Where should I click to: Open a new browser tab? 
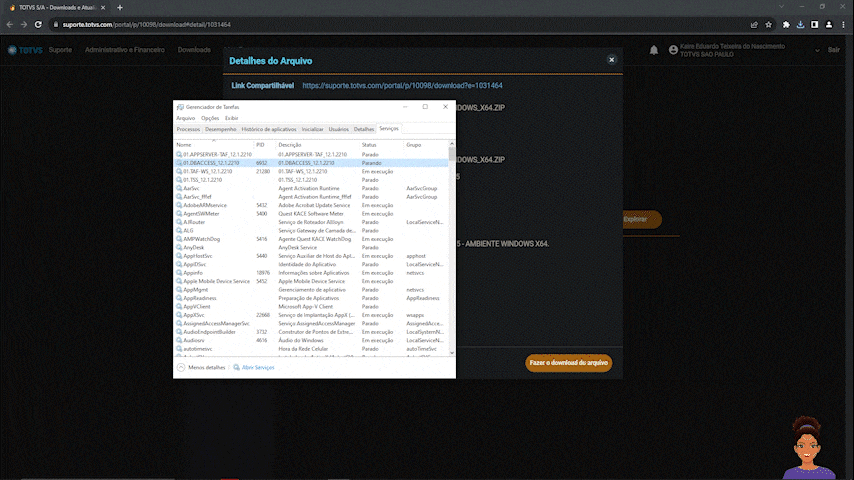(x=120, y=8)
